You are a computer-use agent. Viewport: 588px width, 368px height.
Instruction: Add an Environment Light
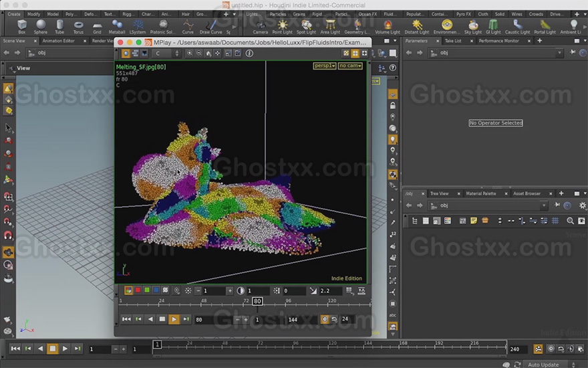pos(446,26)
